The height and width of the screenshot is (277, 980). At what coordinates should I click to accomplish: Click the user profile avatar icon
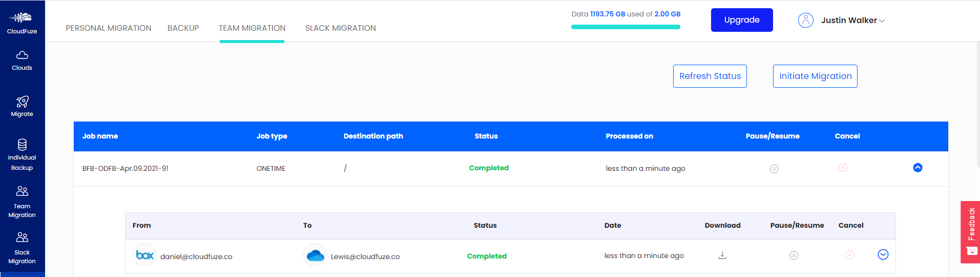point(805,21)
